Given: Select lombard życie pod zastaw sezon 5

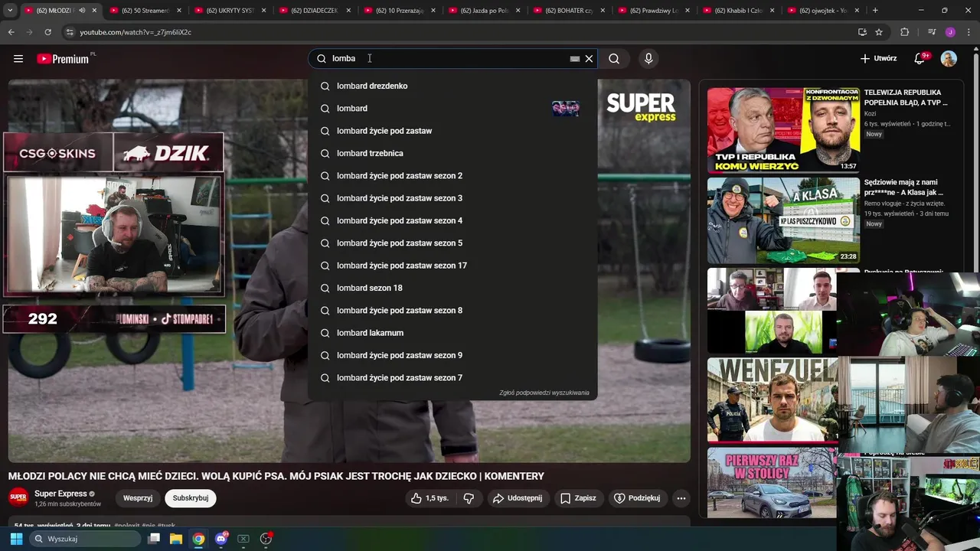Looking at the screenshot, I should (x=452, y=243).
